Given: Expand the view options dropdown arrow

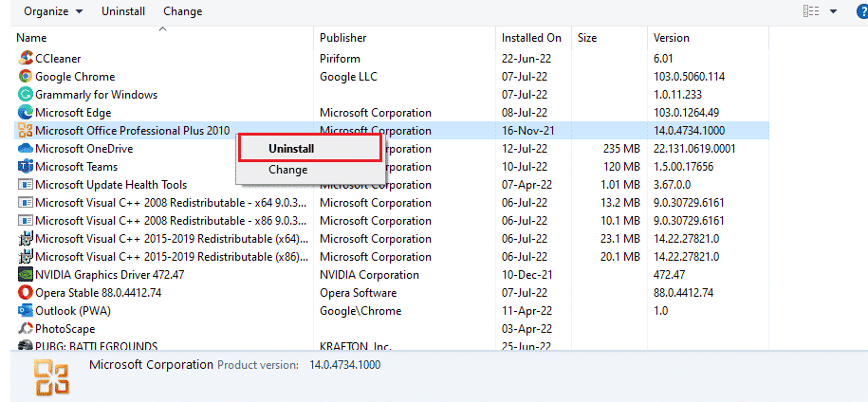Looking at the screenshot, I should pos(834,11).
